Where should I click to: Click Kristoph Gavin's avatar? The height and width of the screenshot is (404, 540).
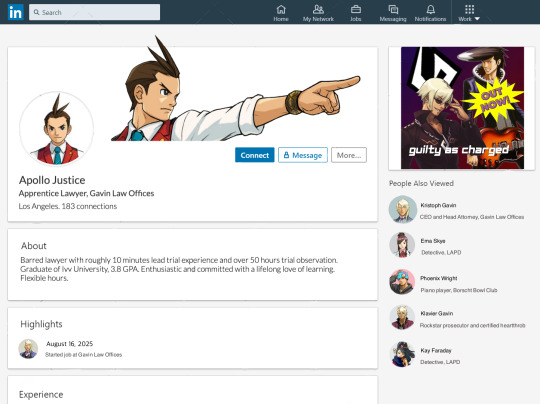[x=403, y=209]
